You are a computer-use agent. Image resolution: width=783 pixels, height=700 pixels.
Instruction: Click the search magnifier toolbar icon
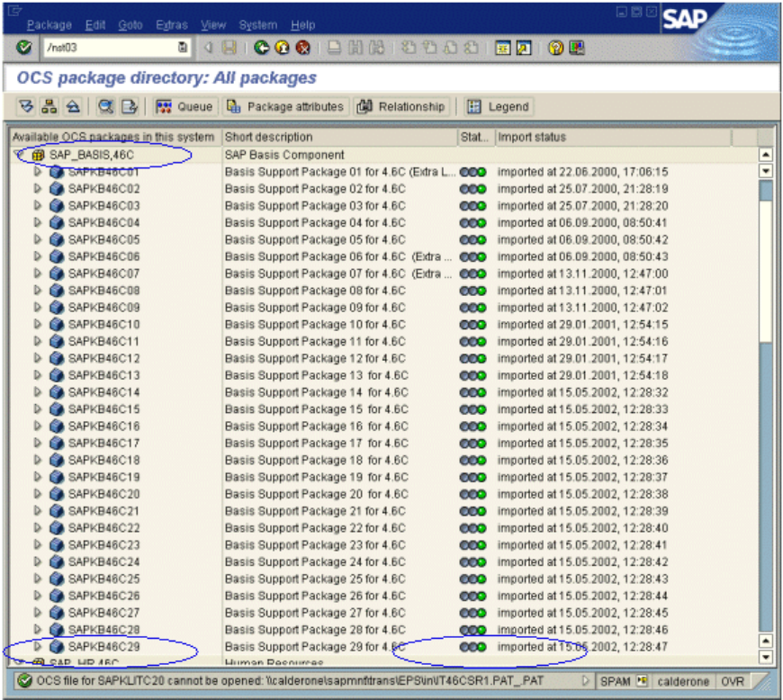[105, 106]
